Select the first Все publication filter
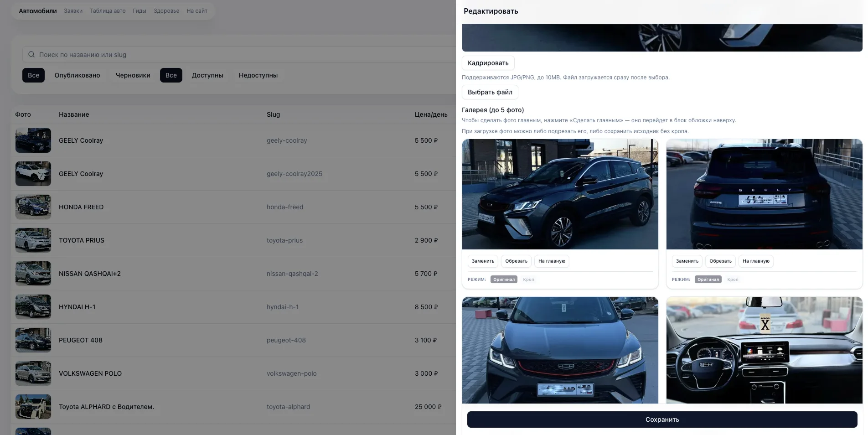The height and width of the screenshot is (435, 868). [33, 75]
